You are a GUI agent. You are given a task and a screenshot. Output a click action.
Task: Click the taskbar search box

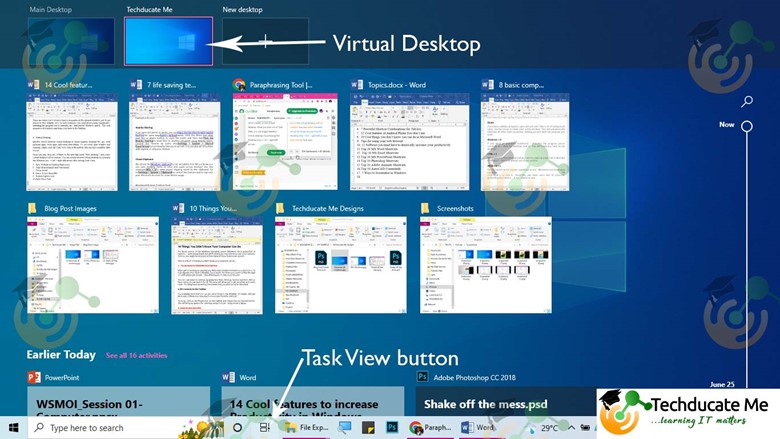pyautogui.click(x=120, y=427)
